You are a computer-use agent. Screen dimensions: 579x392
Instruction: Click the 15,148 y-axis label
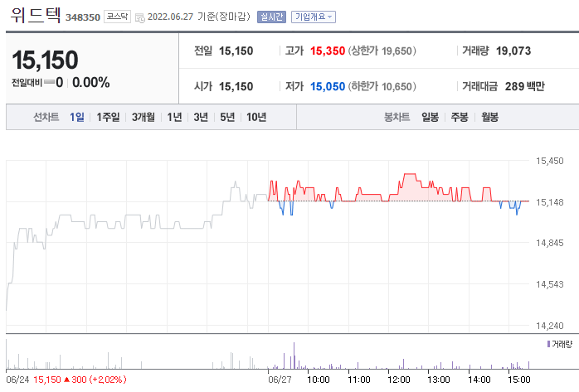549,202
